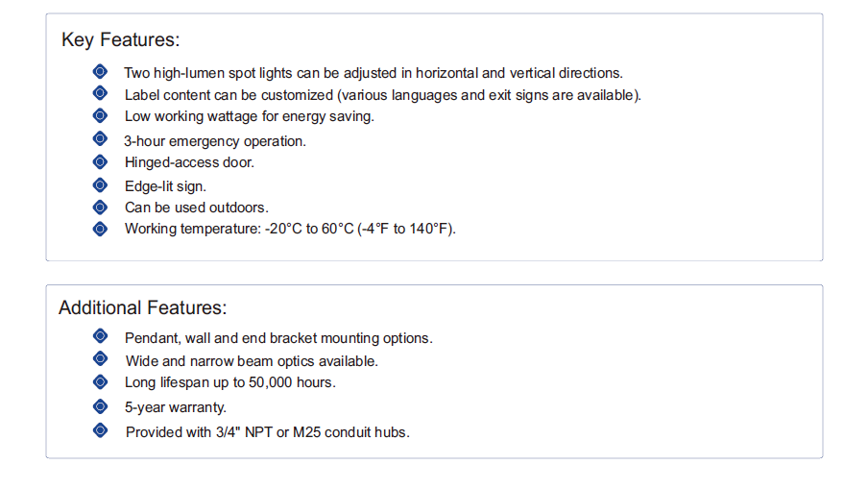Viewport: 868px width, 489px height.
Task: Select the bullet icon next to 'Wide and narrow beam optics'
Action: (100, 358)
